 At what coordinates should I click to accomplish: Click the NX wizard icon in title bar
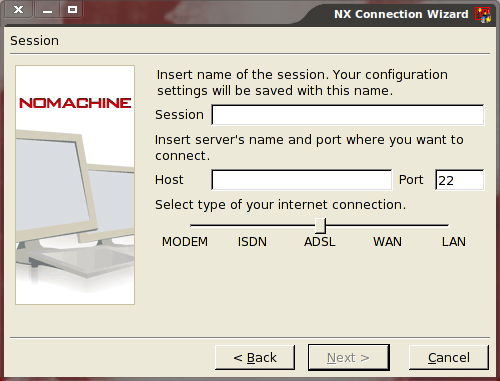pos(483,15)
